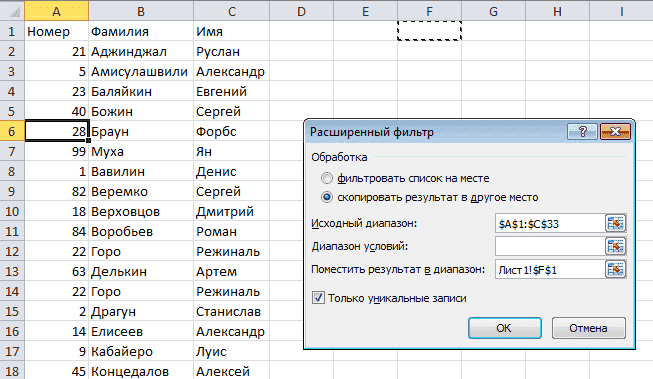This screenshot has width=653, height=379.
Task: Click the cell with 'Кабайеро'
Action: point(141,351)
